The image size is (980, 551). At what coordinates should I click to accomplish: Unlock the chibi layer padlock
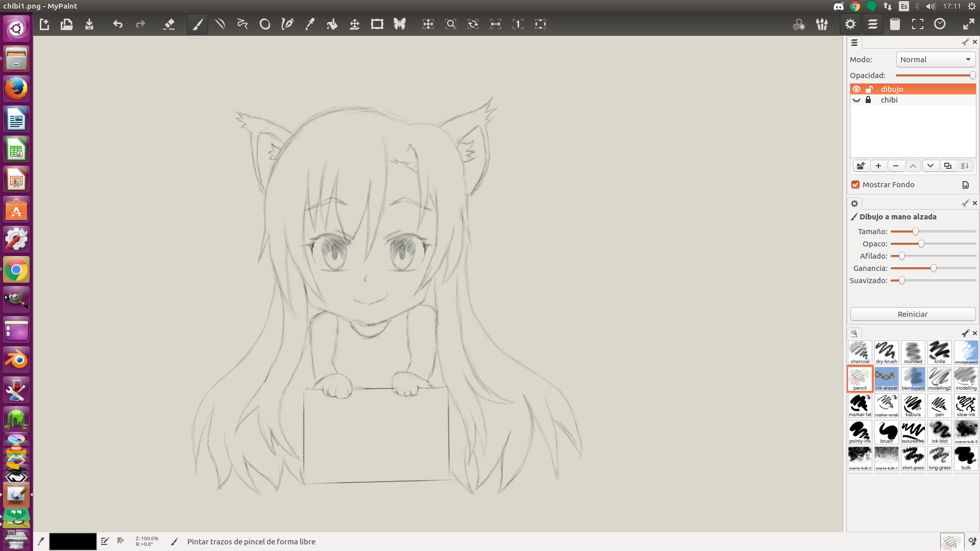click(x=868, y=100)
